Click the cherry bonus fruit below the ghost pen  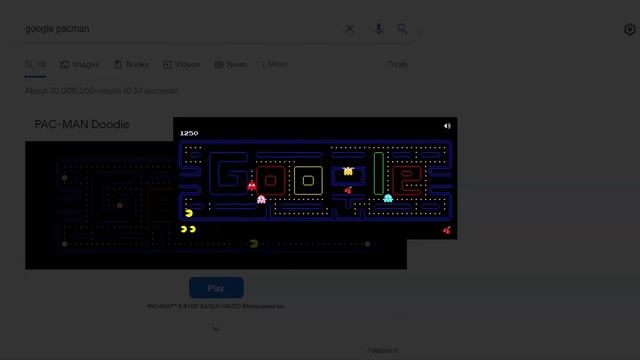coord(348,190)
